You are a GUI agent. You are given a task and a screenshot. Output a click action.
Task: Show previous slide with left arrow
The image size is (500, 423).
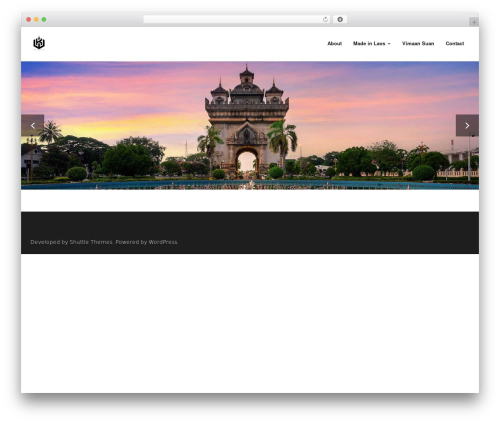(x=33, y=125)
